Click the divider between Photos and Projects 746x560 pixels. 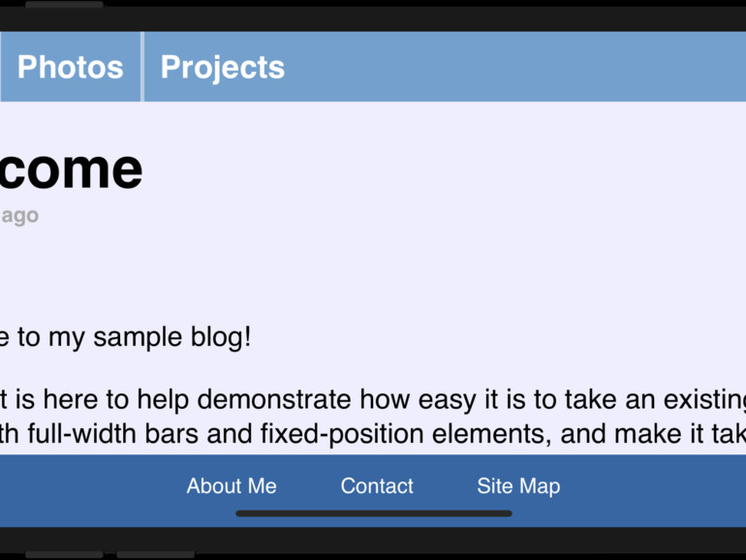[142, 67]
